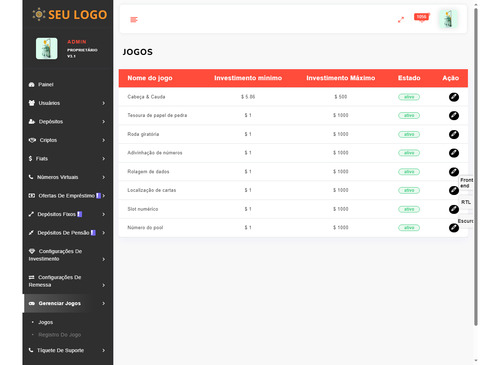Toggle the sidebar hamburger menu icon
The width and height of the screenshot is (500, 365).
134,20
